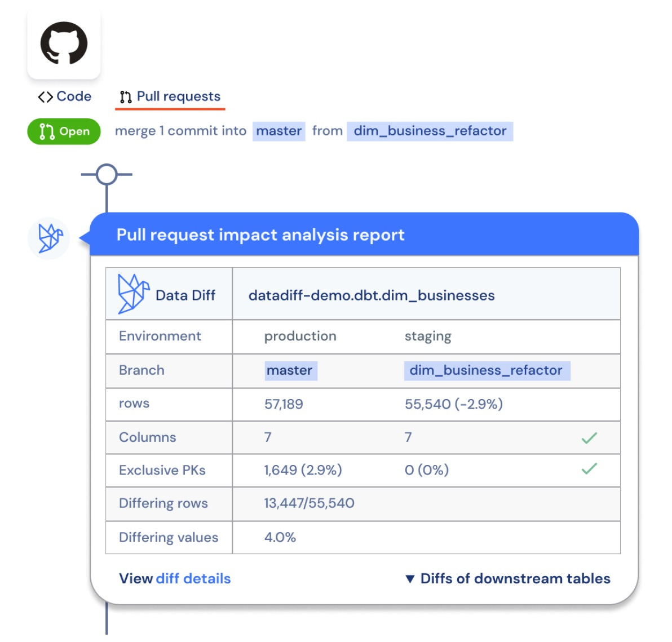Expand the dim_business_refactor branch label
672x642 pixels.
(x=487, y=370)
